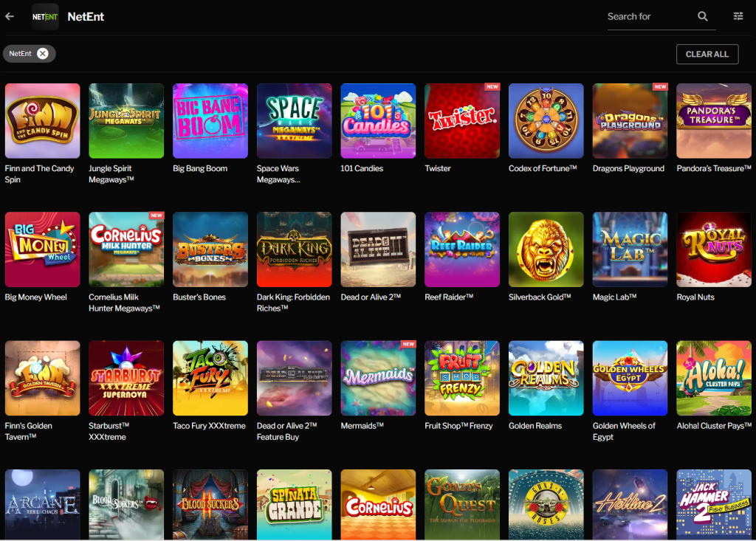The image size is (756, 541).
Task: Click the NetEnt provider logo
Action: pos(45,16)
